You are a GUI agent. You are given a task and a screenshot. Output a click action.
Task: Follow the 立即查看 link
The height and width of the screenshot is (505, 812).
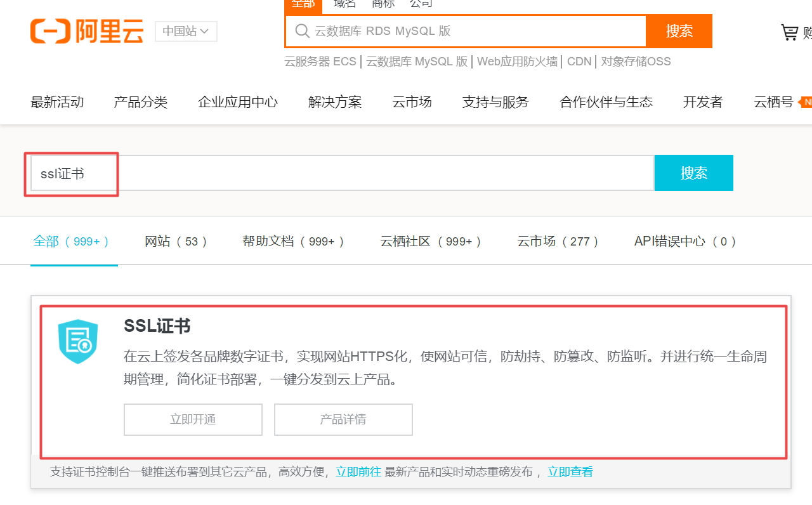coord(570,472)
